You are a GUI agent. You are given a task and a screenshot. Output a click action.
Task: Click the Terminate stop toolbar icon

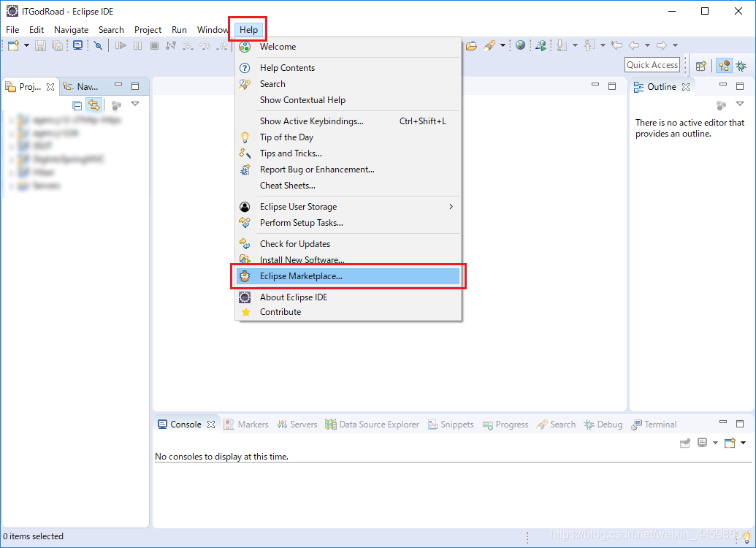154,45
